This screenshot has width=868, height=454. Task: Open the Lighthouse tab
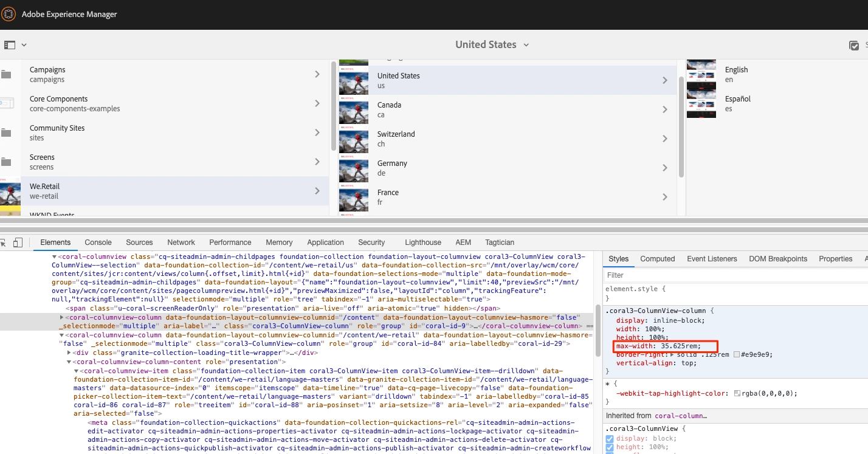423,242
